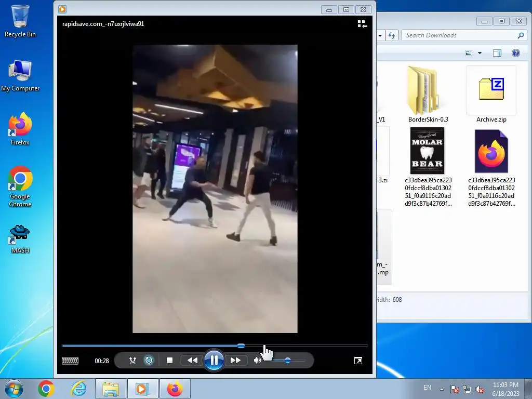
Task: Click the playing video frame
Action: click(x=215, y=189)
